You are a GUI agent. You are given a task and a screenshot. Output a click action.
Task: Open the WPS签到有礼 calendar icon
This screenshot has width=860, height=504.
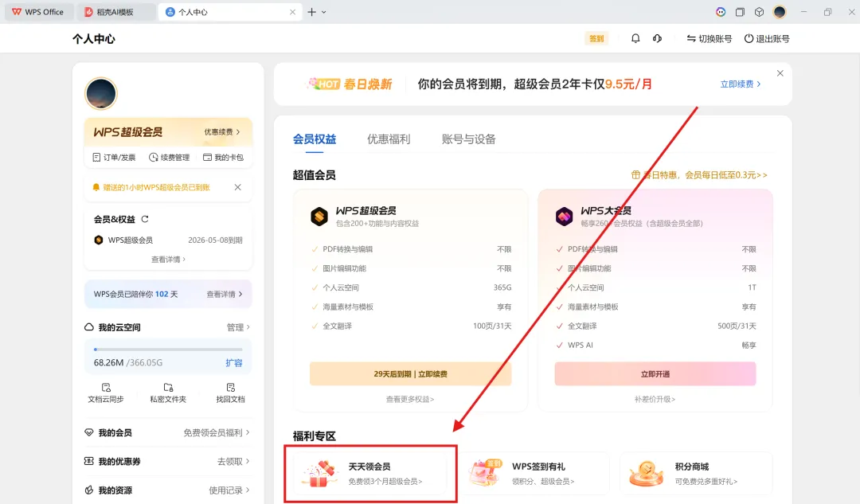pyautogui.click(x=486, y=473)
